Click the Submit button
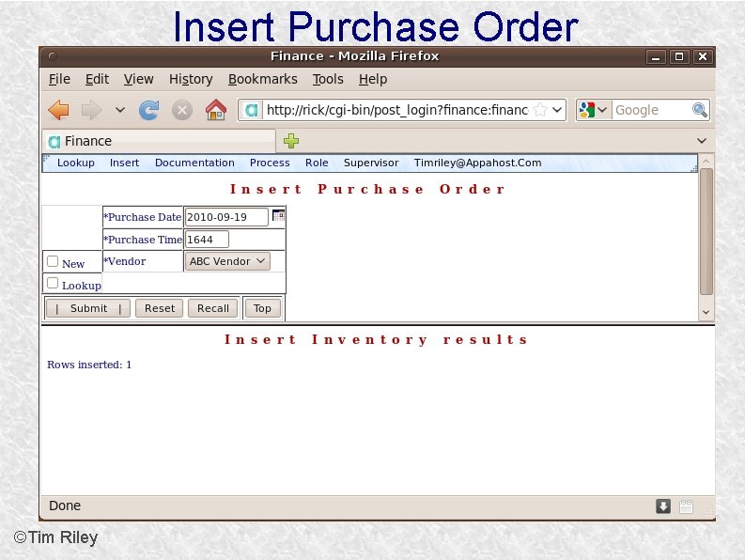The image size is (745, 560). pyautogui.click(x=88, y=308)
